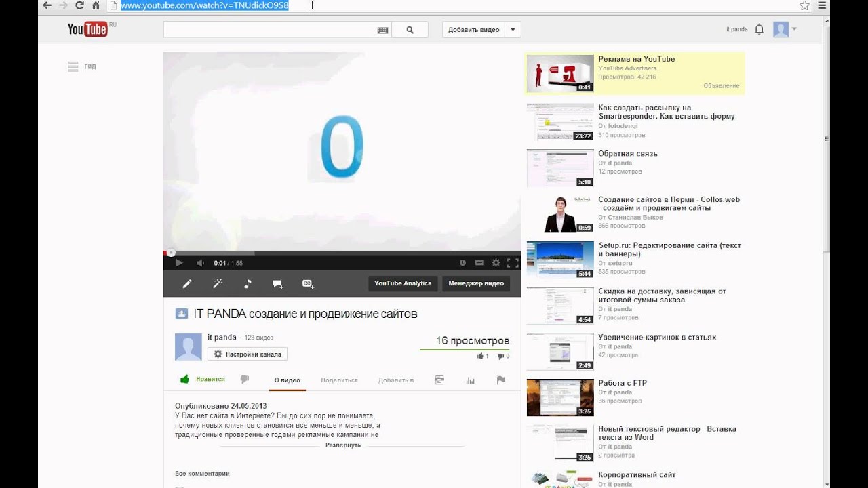Image resolution: width=868 pixels, height=488 pixels.
Task: Open the Гид guide menu
Action: [82, 66]
